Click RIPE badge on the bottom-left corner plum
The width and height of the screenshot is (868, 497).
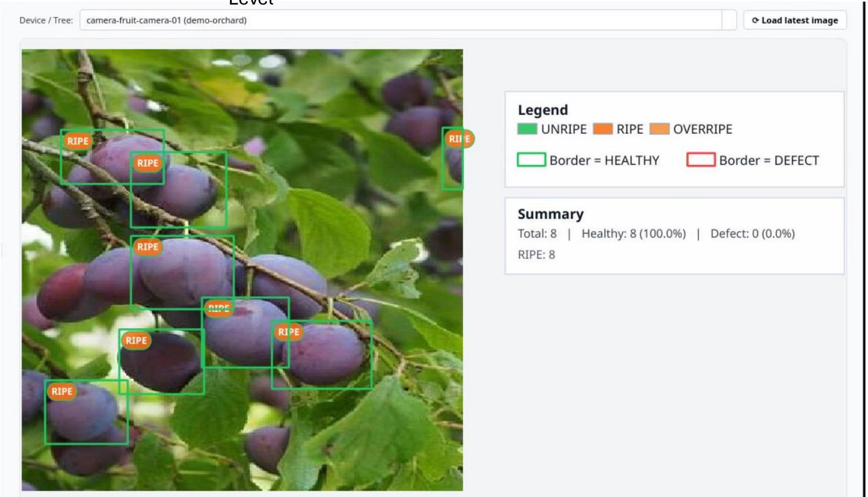(x=62, y=391)
